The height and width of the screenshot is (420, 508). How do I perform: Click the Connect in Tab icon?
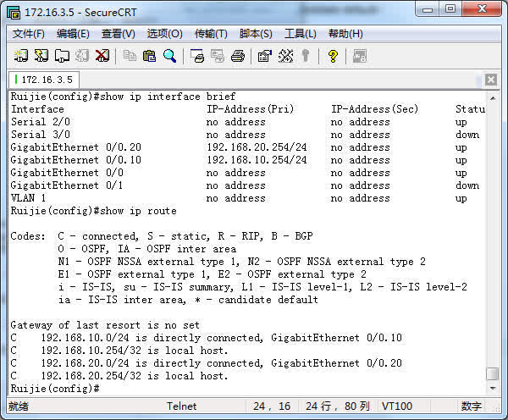click(62, 56)
